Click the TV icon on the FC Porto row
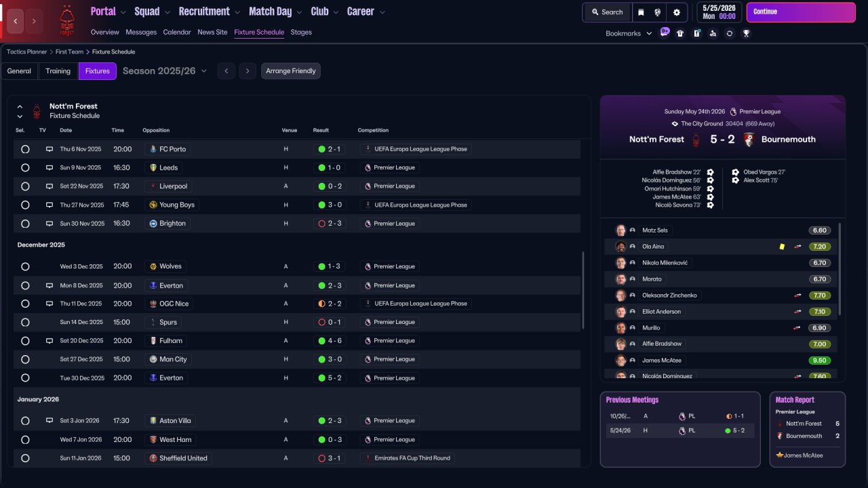Image resolution: width=868 pixels, height=488 pixels. (49, 149)
